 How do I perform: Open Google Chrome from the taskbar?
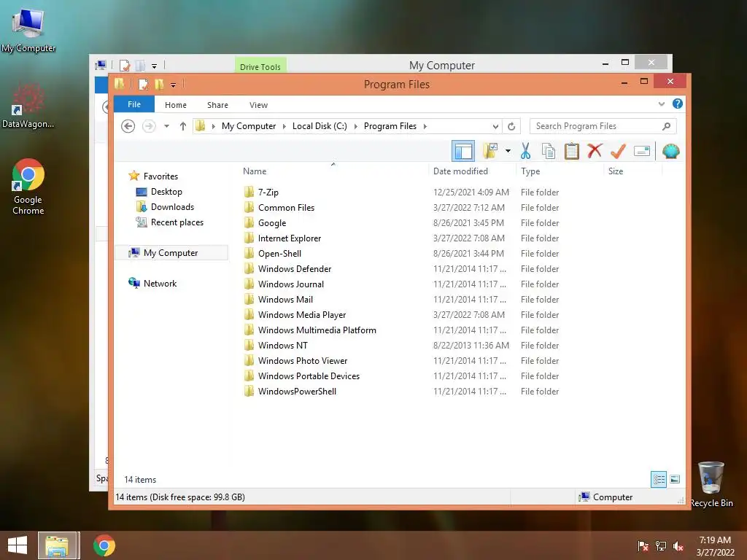tap(104, 545)
